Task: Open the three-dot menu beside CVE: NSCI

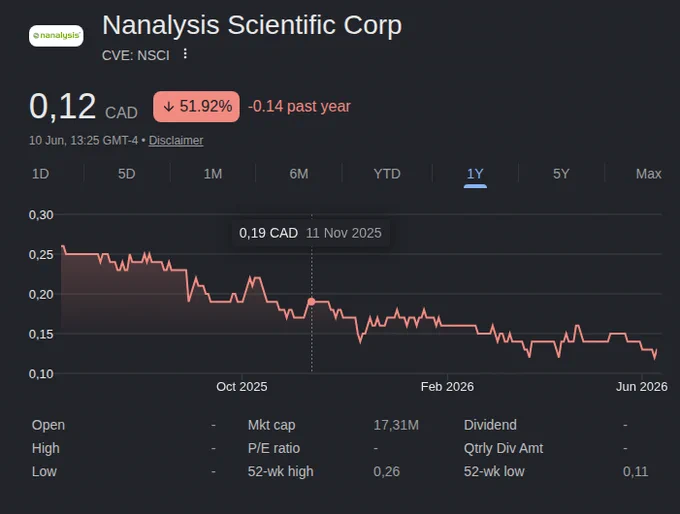Action: (x=185, y=54)
